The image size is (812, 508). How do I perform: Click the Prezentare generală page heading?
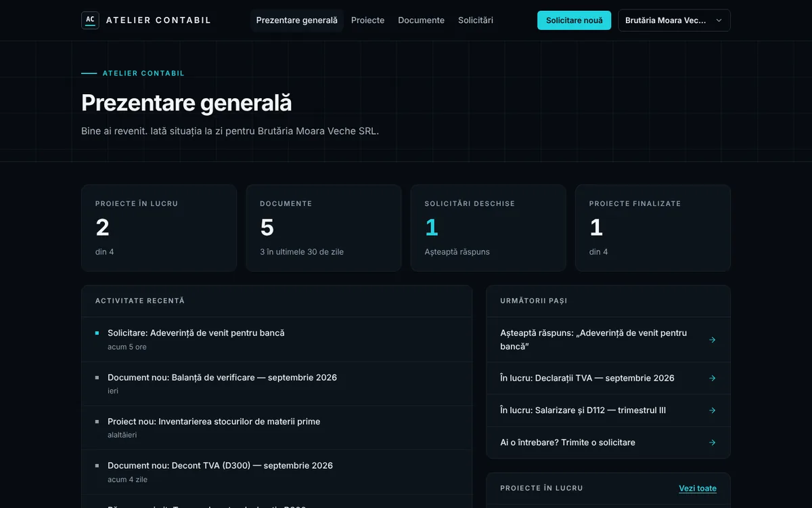pos(187,103)
